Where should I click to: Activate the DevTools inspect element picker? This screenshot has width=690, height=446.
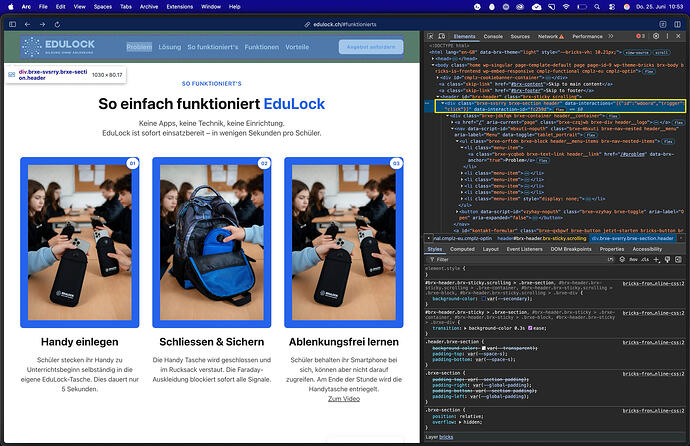(x=430, y=36)
